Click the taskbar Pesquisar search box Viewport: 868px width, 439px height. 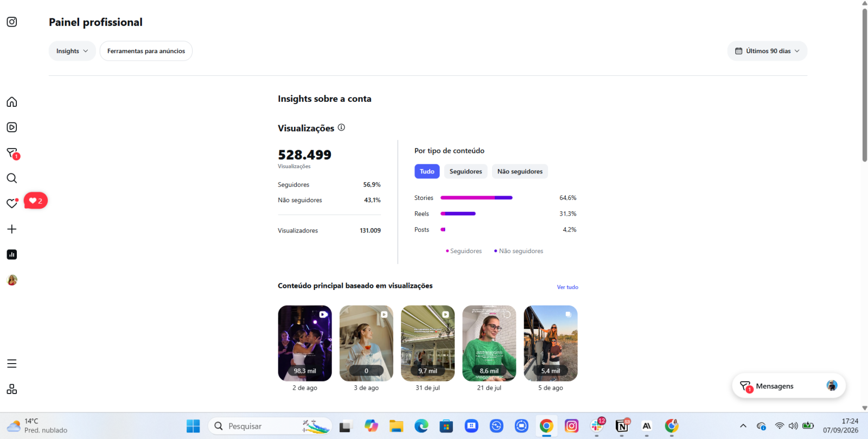[x=270, y=426]
